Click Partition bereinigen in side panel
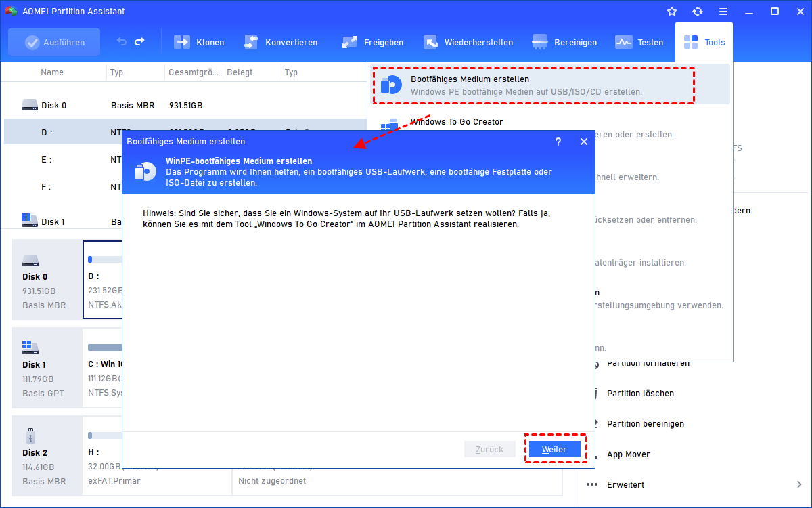The width and height of the screenshot is (812, 508). [646, 424]
